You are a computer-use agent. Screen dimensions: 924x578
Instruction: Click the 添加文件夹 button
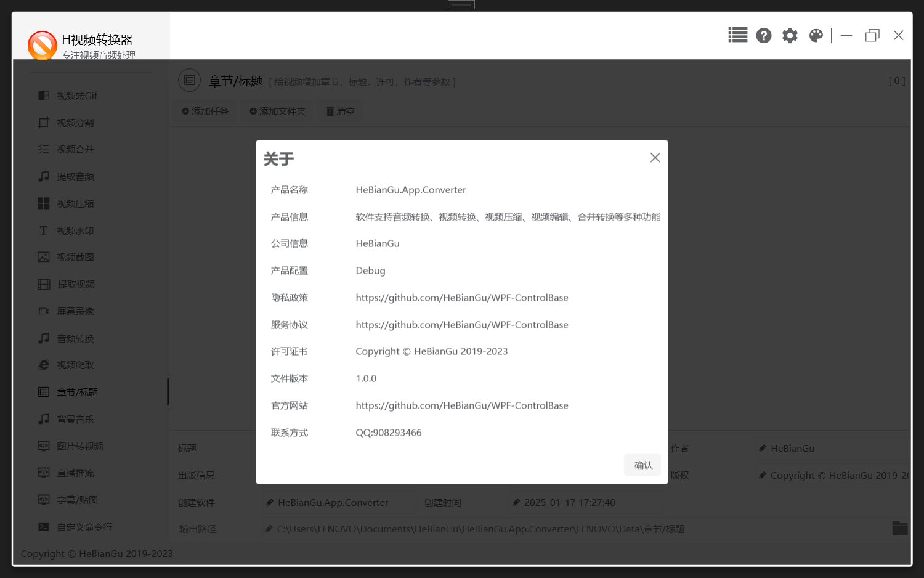coord(278,112)
